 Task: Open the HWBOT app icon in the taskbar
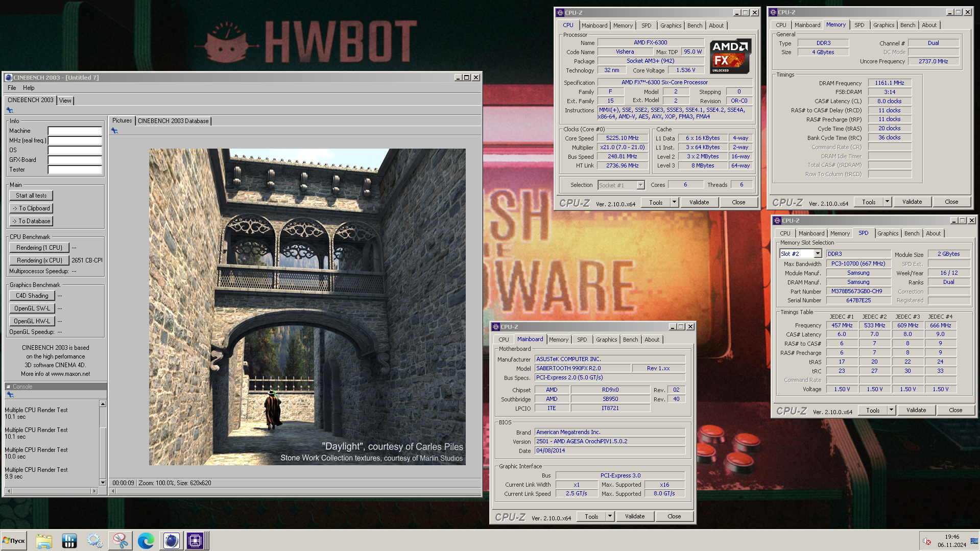69,540
